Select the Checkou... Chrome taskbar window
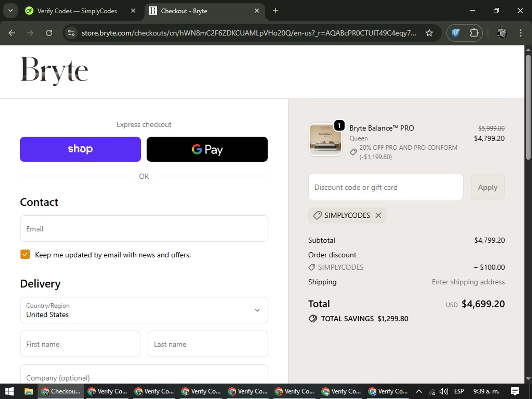The width and height of the screenshot is (532, 399). tap(61, 391)
